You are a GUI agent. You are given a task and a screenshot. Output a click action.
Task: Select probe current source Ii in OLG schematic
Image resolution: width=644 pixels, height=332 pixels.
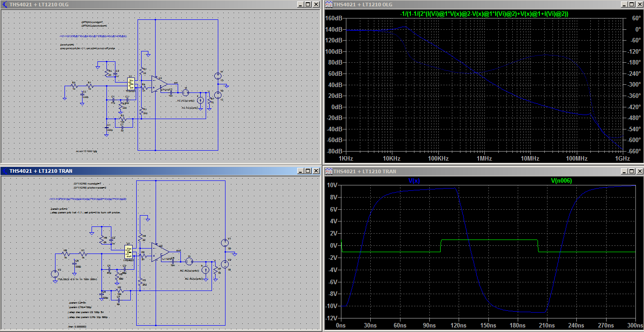[x=201, y=100]
